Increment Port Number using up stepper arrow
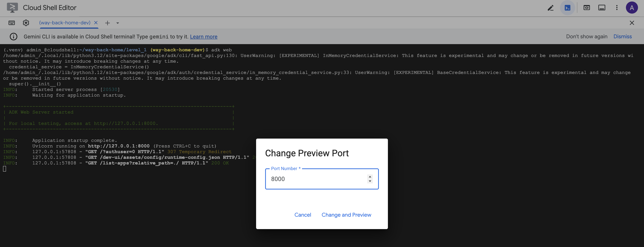Screen dimensions: 644x247 [370, 177]
